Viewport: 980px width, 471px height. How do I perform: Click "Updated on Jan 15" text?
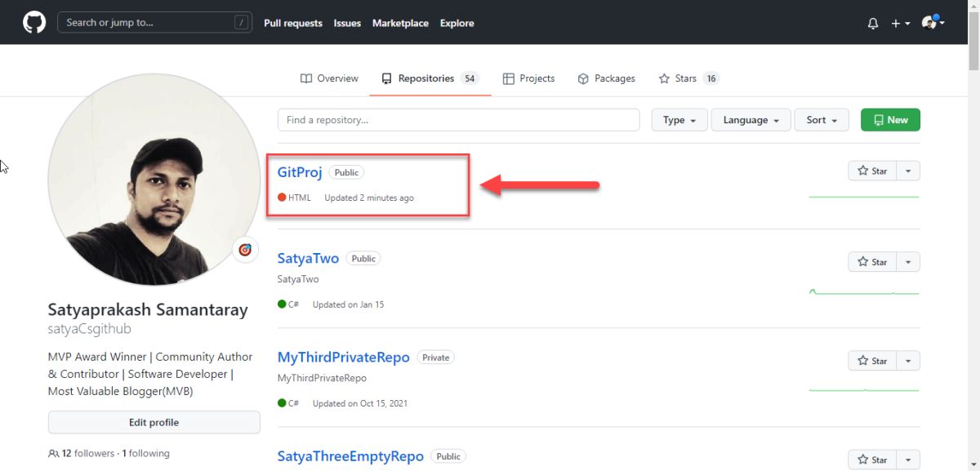point(348,304)
